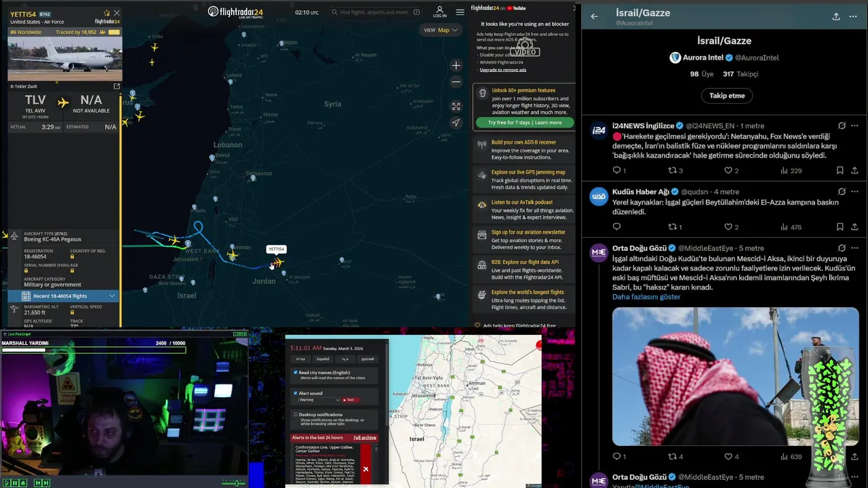868x488 pixels.
Task: Click the Flightradar24 logo on map
Action: point(235,12)
